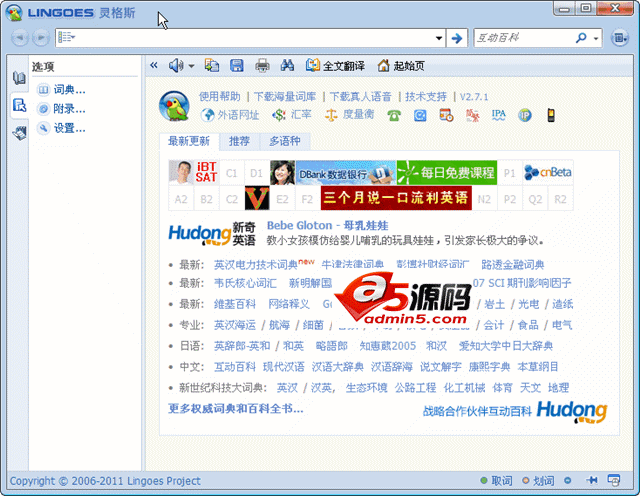Click the 下载海量词库 link
640x496 pixels.
coord(285,97)
